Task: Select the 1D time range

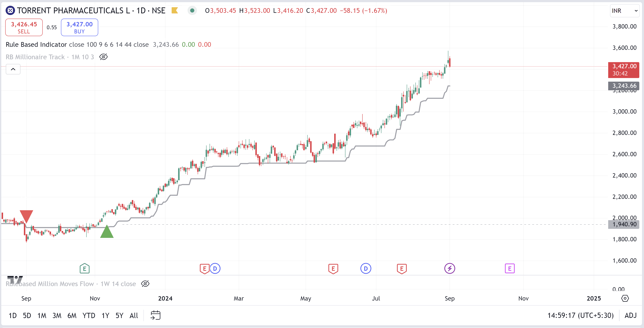Action: 12,316
